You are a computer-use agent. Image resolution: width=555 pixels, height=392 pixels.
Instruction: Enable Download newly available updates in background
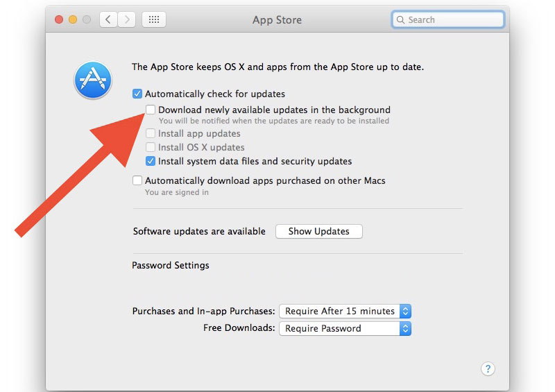151,110
